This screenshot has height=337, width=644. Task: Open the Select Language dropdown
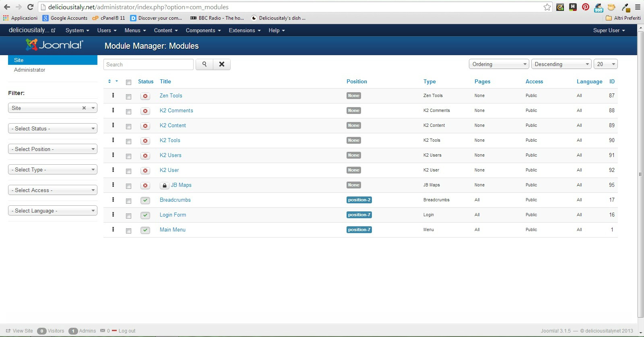click(53, 211)
